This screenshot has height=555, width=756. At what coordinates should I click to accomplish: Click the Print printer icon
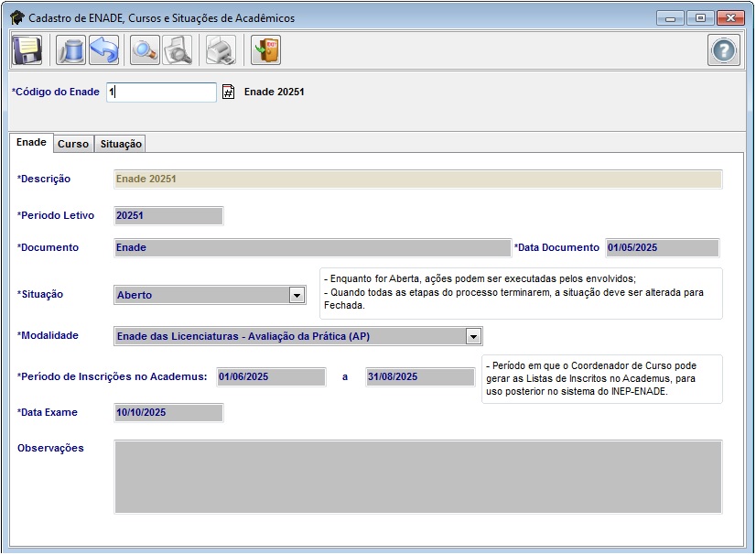[221, 49]
